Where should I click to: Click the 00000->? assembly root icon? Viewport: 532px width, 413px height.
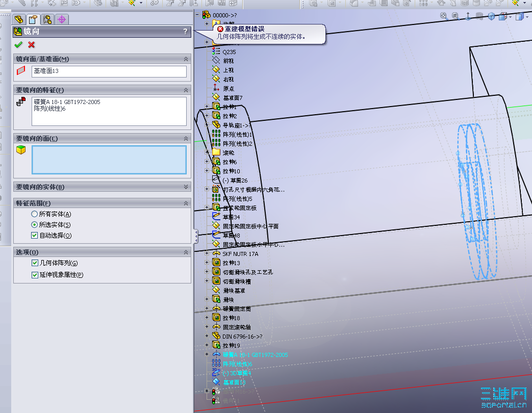coord(206,15)
